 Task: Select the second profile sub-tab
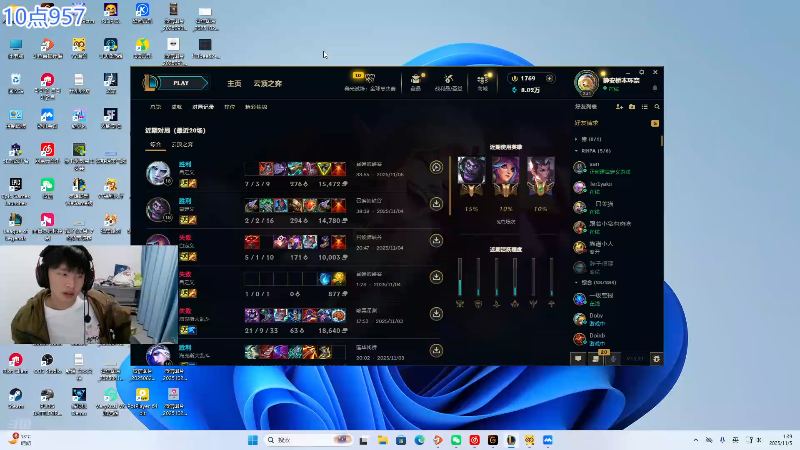pyautogui.click(x=177, y=107)
